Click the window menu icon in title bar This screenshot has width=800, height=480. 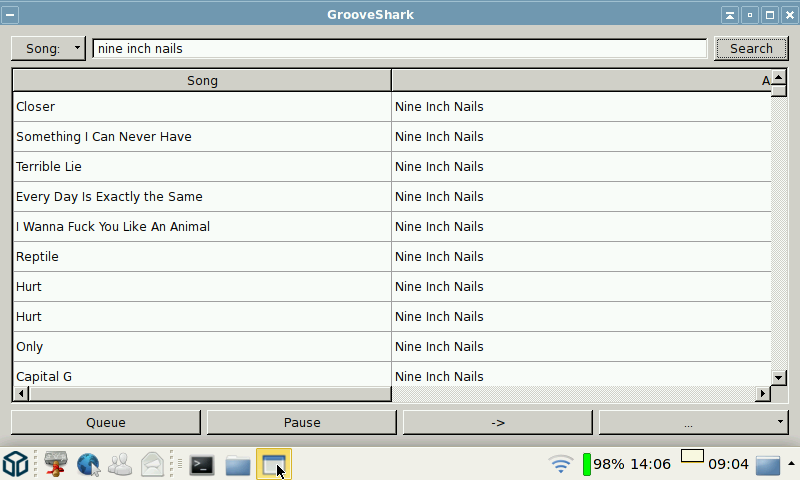point(10,14)
